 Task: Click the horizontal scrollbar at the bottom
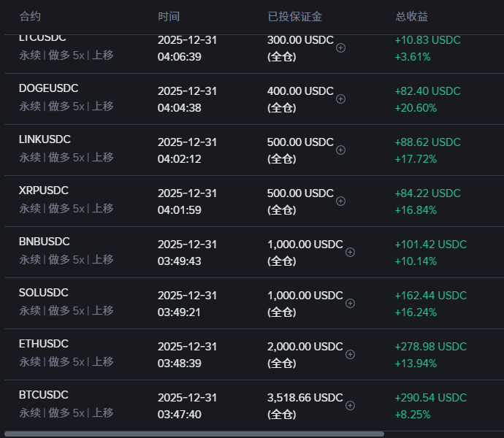click(x=194, y=434)
